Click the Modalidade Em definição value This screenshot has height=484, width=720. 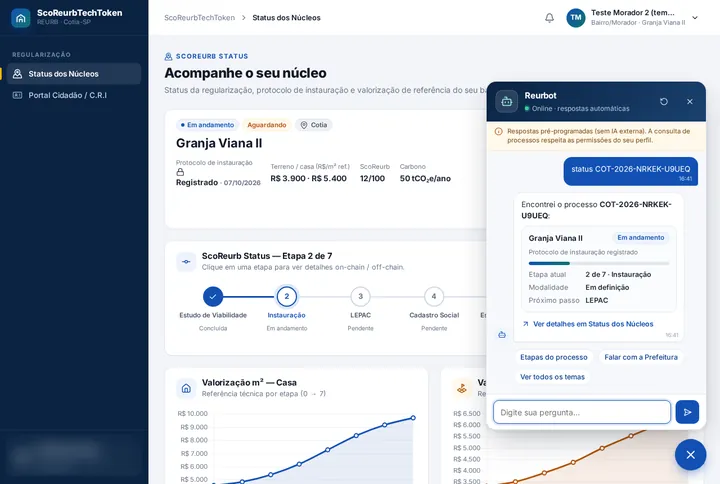[x=607, y=287]
